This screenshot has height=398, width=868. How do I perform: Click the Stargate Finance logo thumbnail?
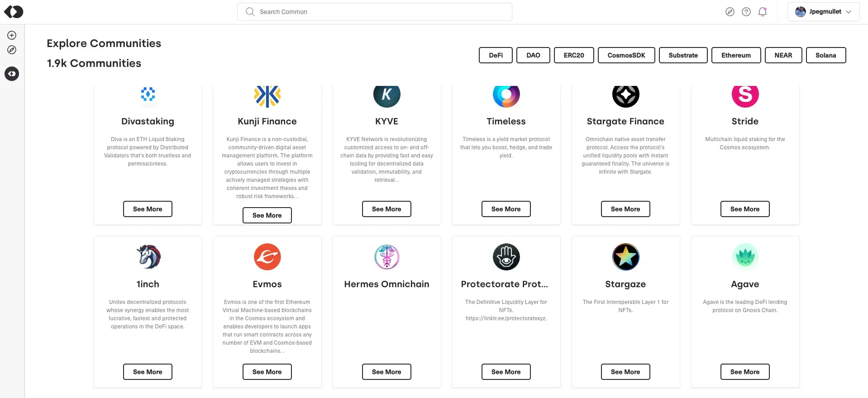coord(625,95)
